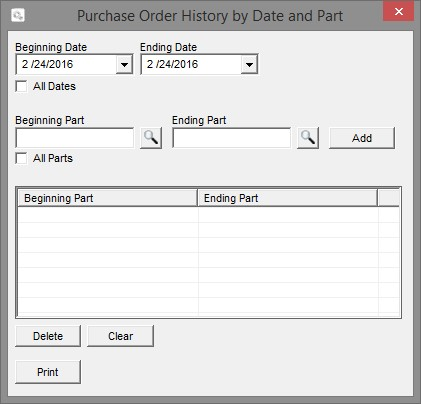
Task: Focus the Ending Part text field
Action: pos(231,138)
